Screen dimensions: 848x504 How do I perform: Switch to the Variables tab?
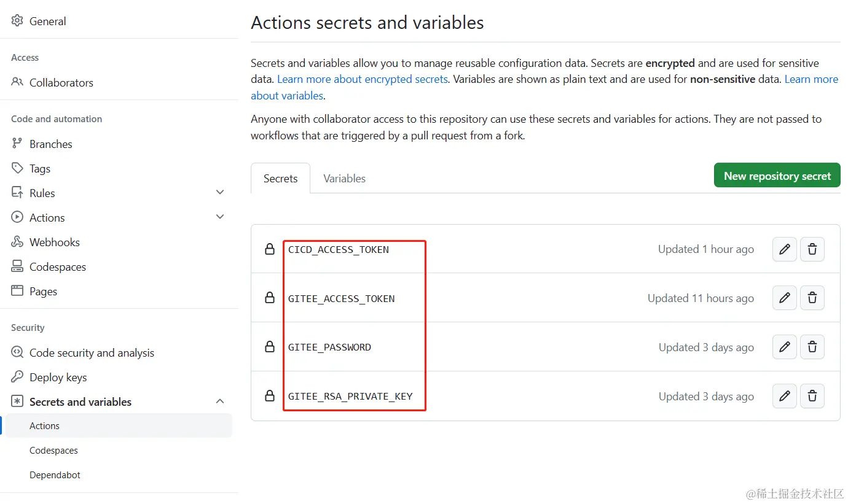coord(344,179)
